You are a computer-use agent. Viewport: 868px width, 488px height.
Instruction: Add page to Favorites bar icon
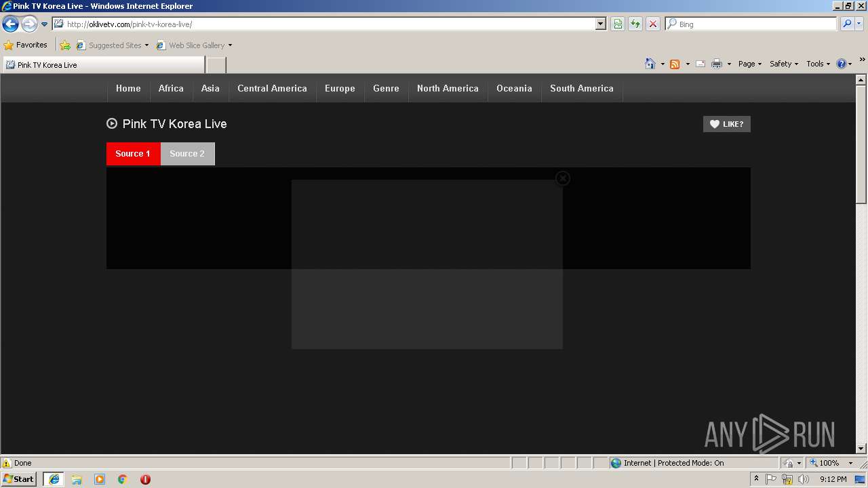[65, 45]
